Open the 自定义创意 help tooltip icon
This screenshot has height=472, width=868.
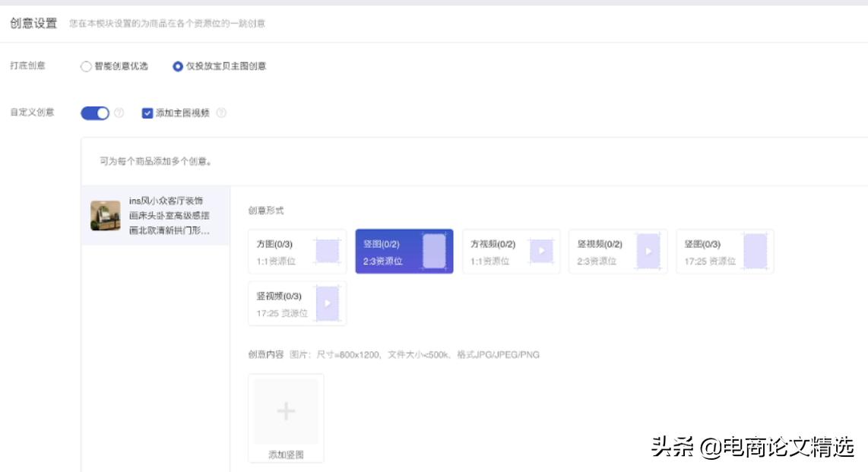118,111
